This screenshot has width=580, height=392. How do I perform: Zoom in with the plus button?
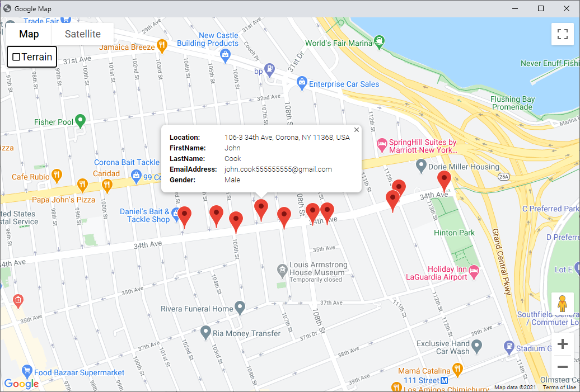[x=563, y=344]
